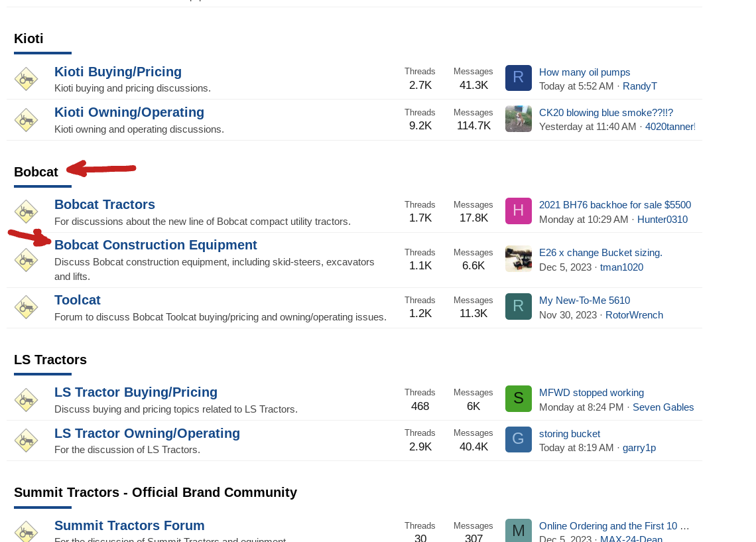Visit RandyT's username link
Image resolution: width=756 pixels, height=542 pixels.
coord(640,86)
